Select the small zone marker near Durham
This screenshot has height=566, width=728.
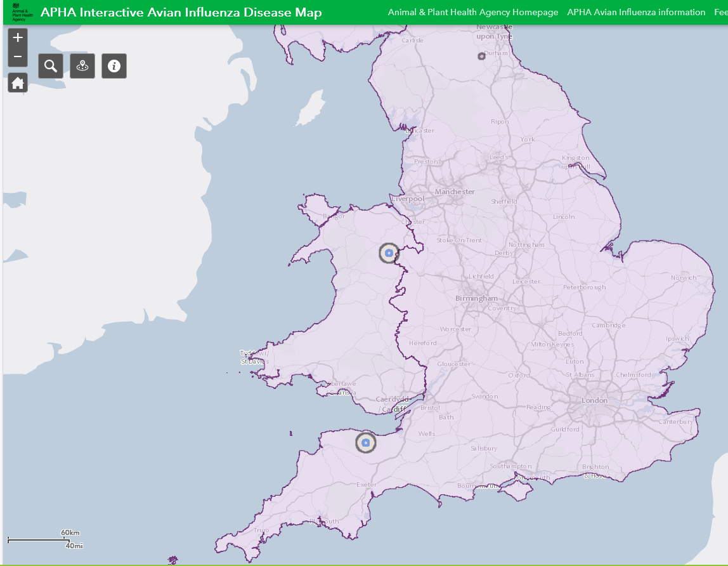pos(481,56)
